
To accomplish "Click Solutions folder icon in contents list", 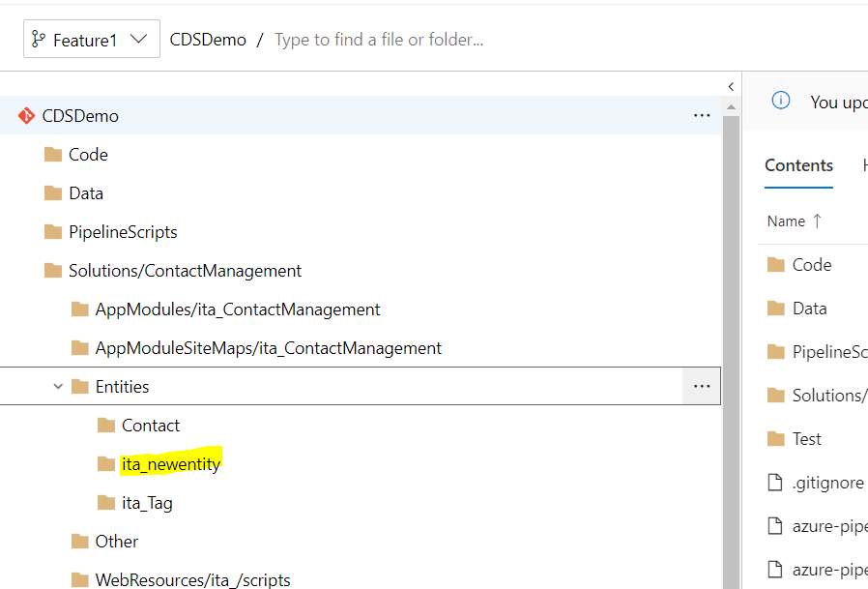I will click(775, 395).
